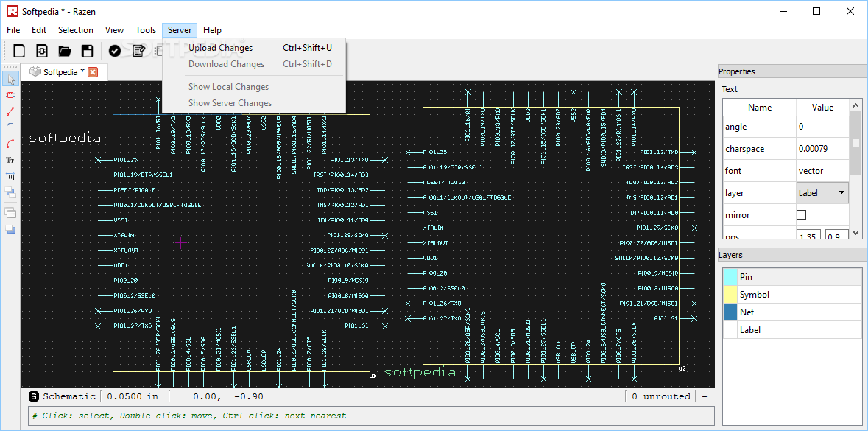Click the angle value field showing 0
Screen dimensions: 868x431
pyautogui.click(x=822, y=126)
